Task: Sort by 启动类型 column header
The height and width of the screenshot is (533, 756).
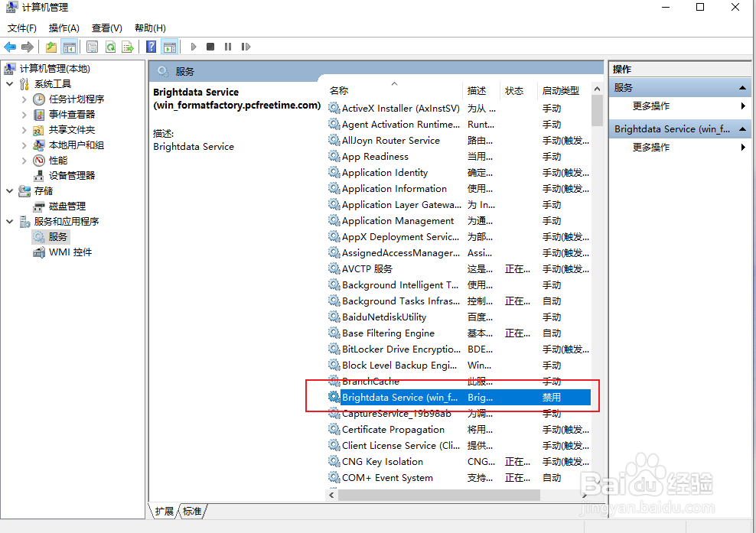Action: coord(560,90)
